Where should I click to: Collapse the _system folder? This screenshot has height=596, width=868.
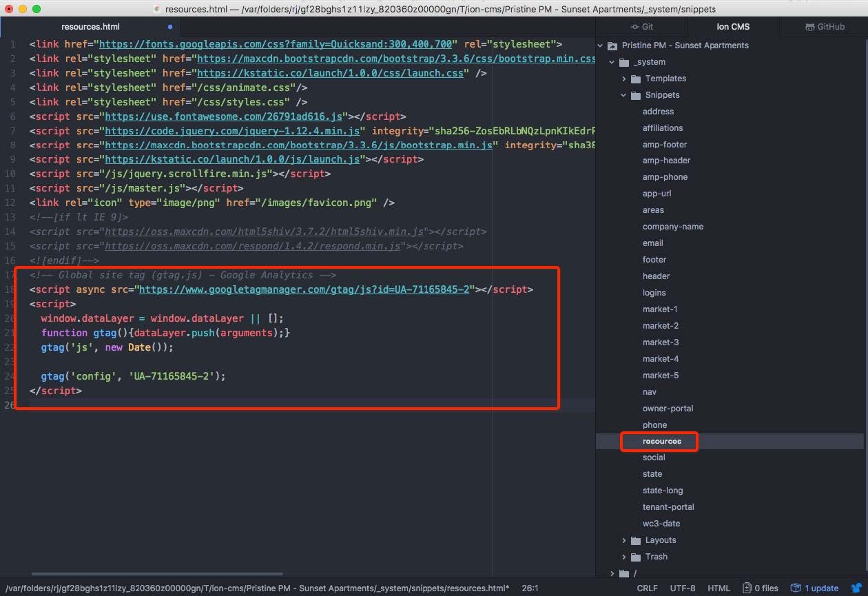pos(612,62)
